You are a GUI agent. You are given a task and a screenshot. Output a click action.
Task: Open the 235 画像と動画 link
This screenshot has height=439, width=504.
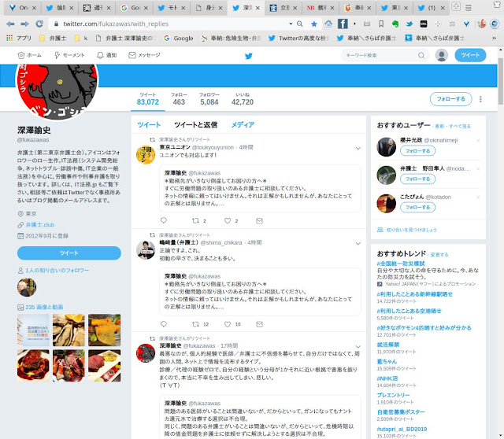pyautogui.click(x=44, y=308)
